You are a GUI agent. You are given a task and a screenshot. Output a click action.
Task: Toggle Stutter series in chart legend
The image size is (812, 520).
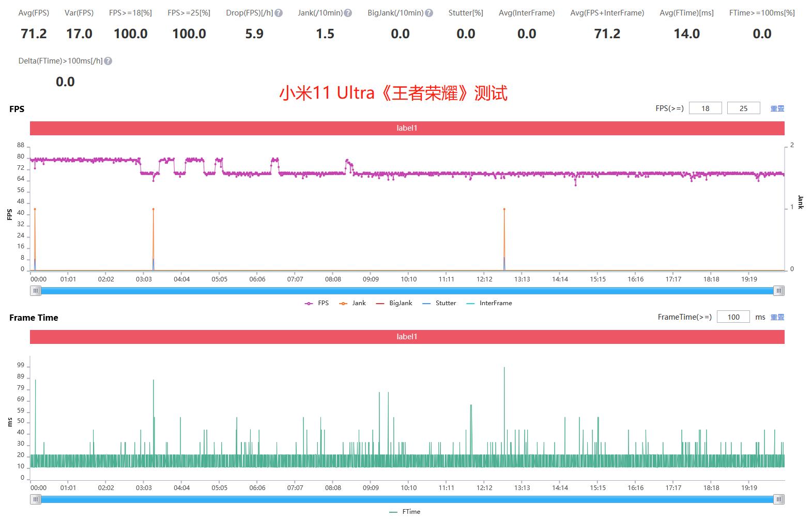click(x=439, y=303)
